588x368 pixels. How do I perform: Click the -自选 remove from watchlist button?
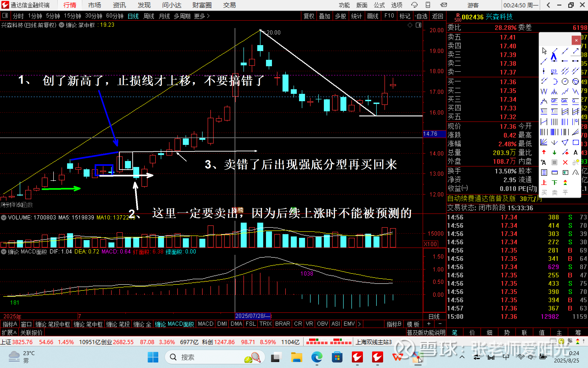pyautogui.click(x=421, y=16)
